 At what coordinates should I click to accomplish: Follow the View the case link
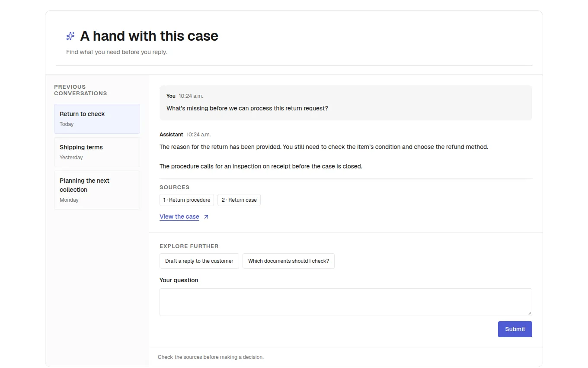179,216
